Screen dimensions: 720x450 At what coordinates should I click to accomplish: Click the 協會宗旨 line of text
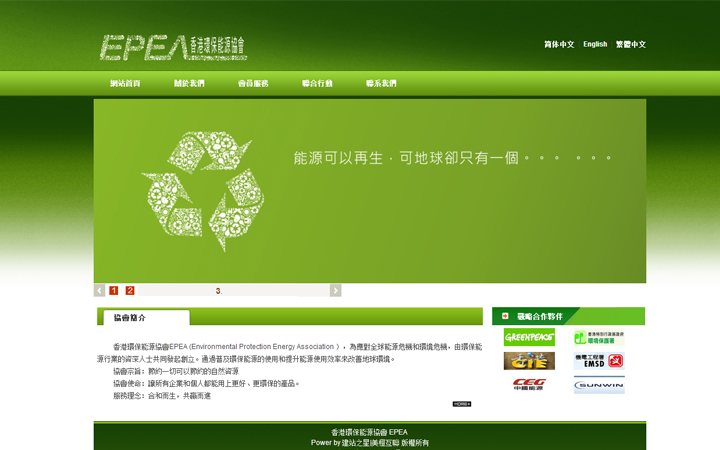[176, 371]
